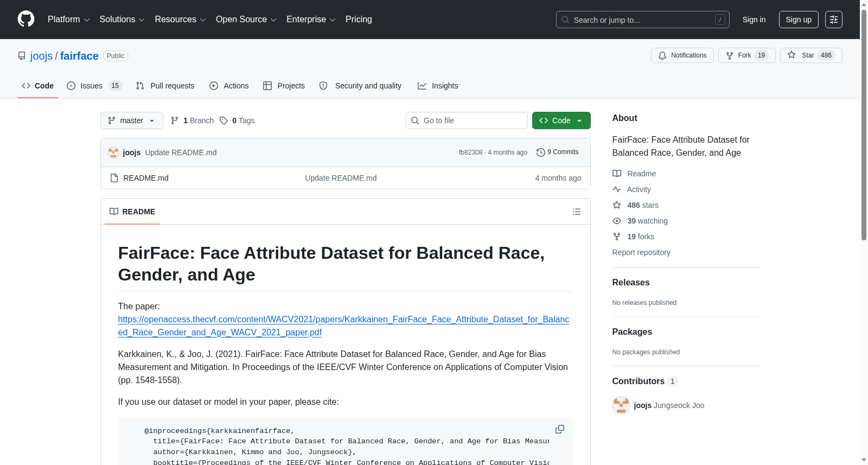The image size is (868, 465).
Task: Click the global navigation menu icon button
Action: (x=834, y=20)
